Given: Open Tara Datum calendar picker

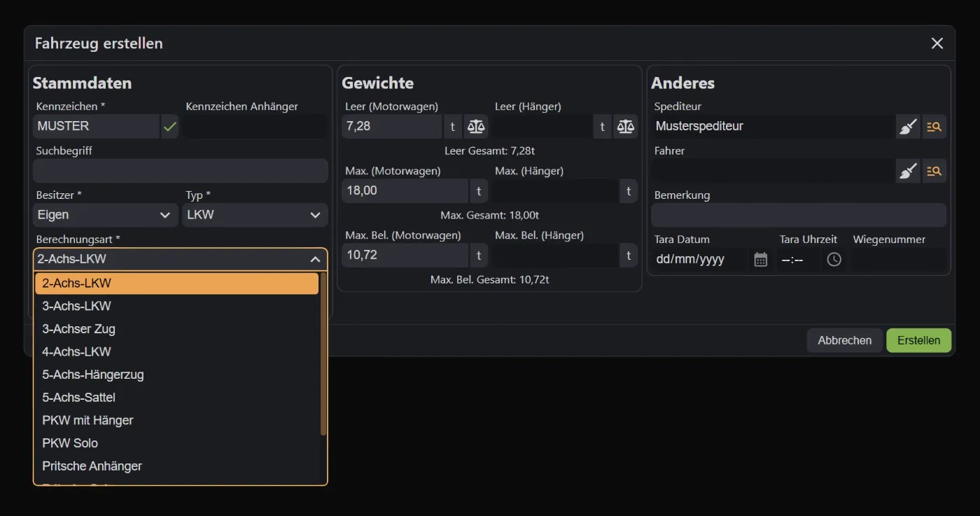Looking at the screenshot, I should click(761, 260).
